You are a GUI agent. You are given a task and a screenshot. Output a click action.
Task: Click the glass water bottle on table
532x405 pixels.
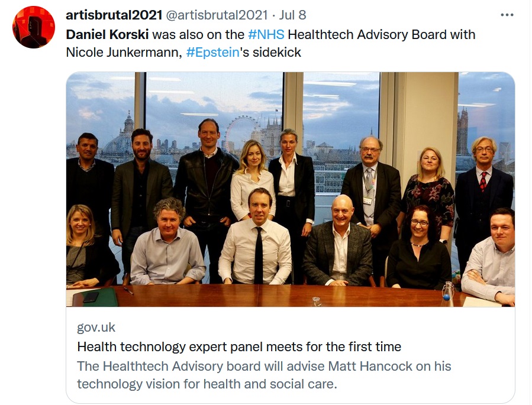(x=447, y=294)
